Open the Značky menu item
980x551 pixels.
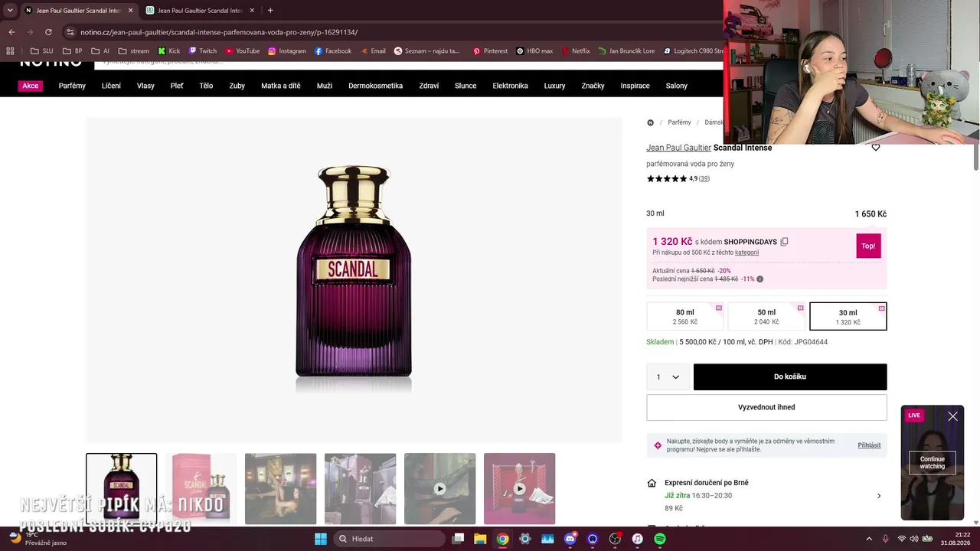[x=593, y=86]
